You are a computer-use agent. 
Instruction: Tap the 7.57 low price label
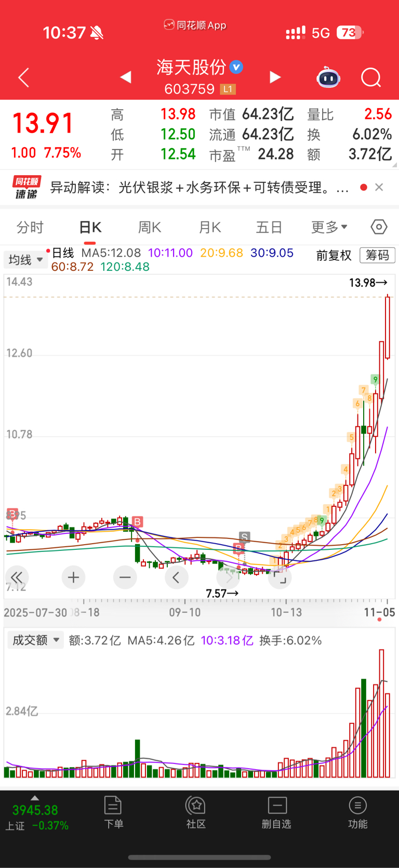point(222,594)
